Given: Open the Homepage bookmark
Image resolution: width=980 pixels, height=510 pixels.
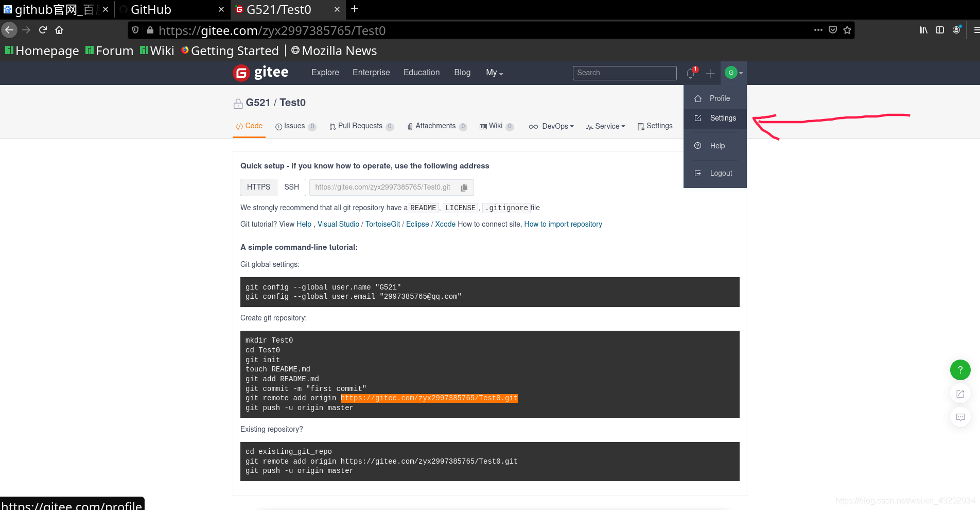Looking at the screenshot, I should click(42, 50).
